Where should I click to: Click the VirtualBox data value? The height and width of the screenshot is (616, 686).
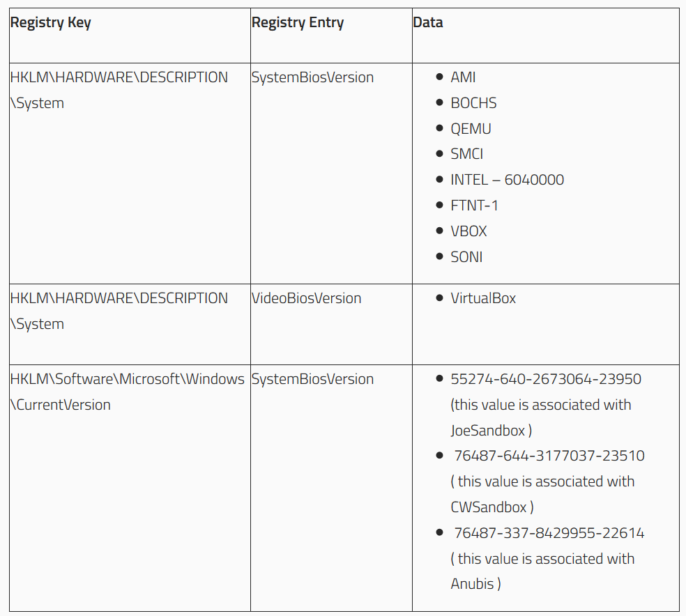click(x=483, y=298)
